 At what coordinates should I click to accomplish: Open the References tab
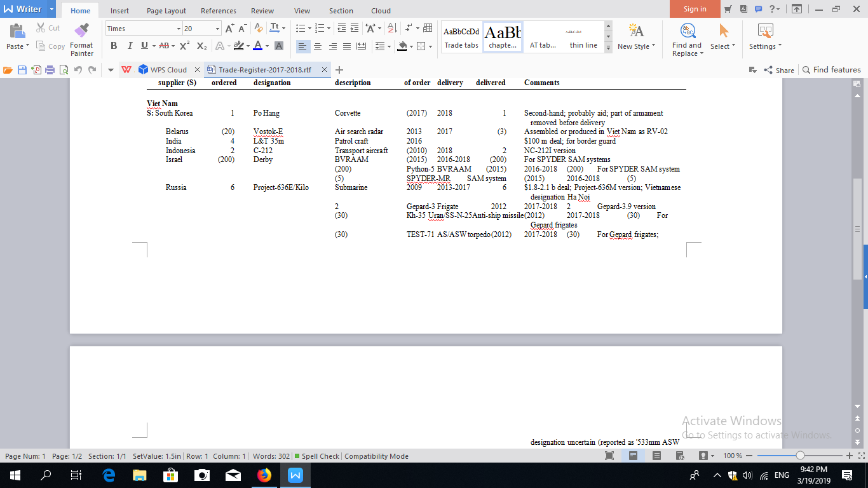(219, 11)
